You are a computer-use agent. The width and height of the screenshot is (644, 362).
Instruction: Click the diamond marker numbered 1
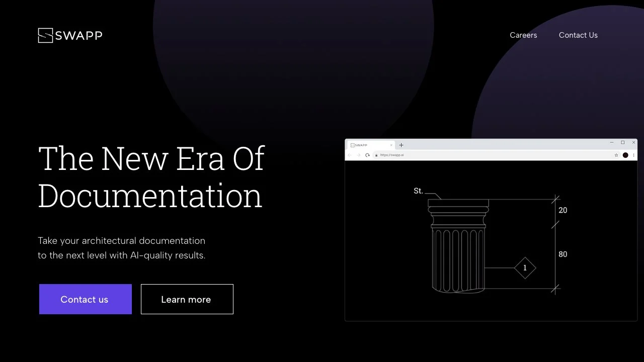pos(525,267)
